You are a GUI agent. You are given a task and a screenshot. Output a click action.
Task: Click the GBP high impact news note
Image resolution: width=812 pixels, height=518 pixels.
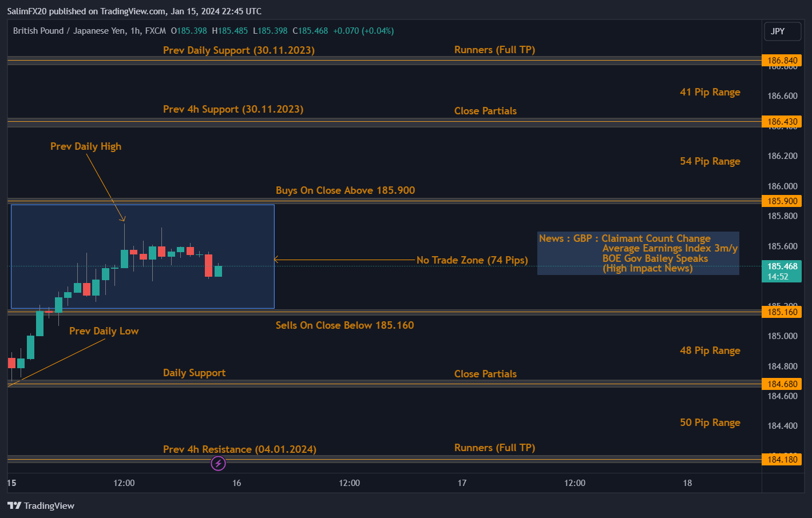coord(638,253)
